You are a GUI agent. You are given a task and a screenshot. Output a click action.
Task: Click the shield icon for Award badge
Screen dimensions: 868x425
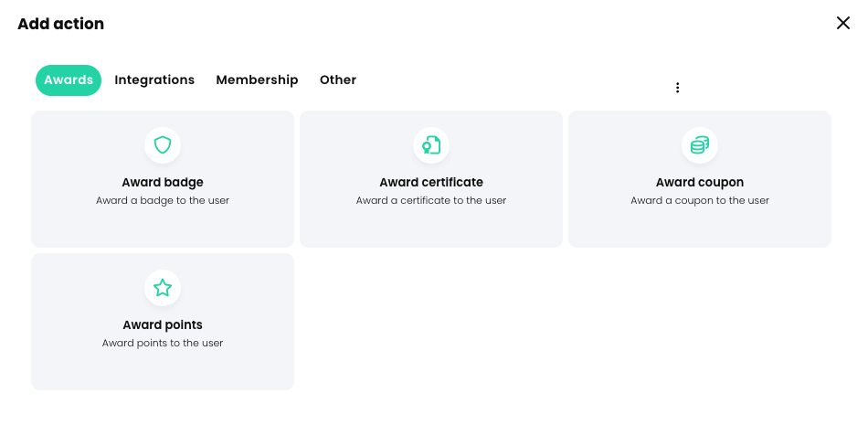tap(163, 144)
